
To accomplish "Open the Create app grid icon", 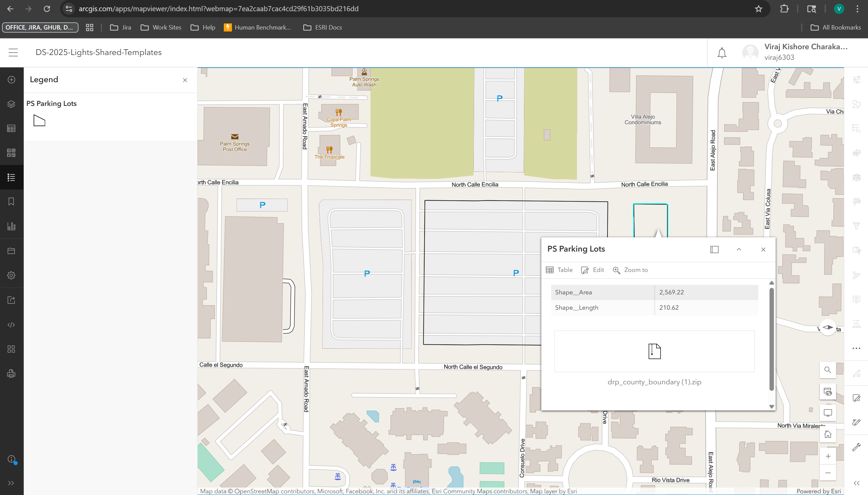I will pos(12,349).
